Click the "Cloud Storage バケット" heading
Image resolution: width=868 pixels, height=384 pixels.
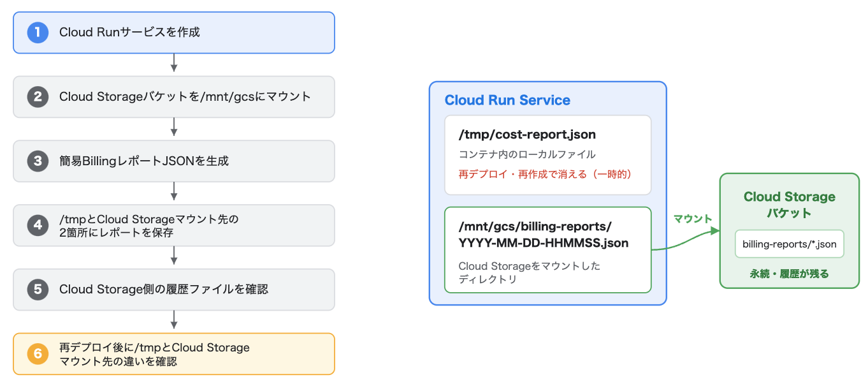pos(789,205)
